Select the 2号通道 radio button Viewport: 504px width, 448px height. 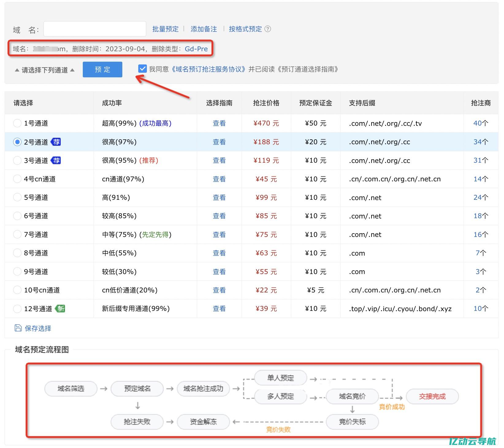click(x=17, y=142)
